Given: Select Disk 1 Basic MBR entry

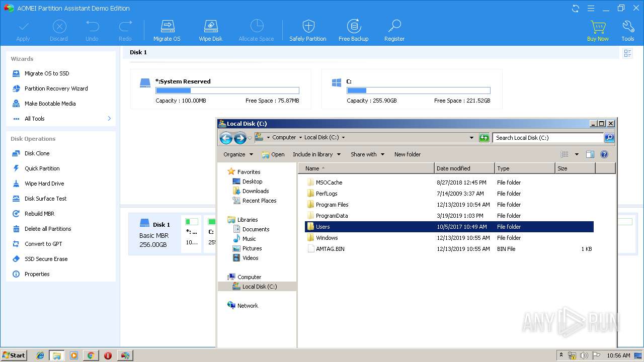Looking at the screenshot, I should pos(154,233).
